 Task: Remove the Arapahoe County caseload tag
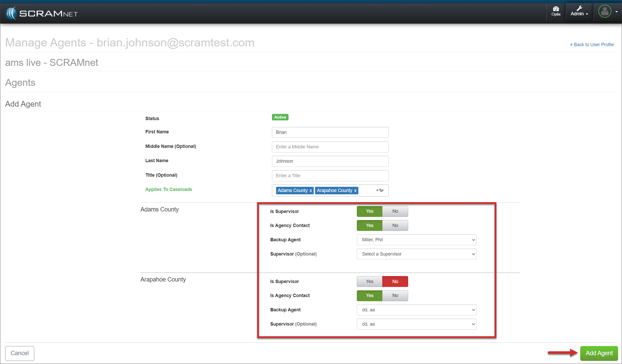coord(355,190)
